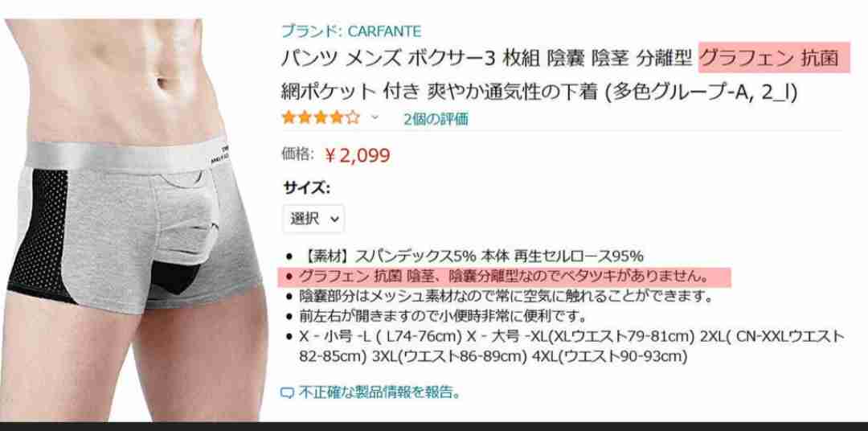Click the speech bubble report icon
The width and height of the screenshot is (868, 431).
(x=287, y=392)
